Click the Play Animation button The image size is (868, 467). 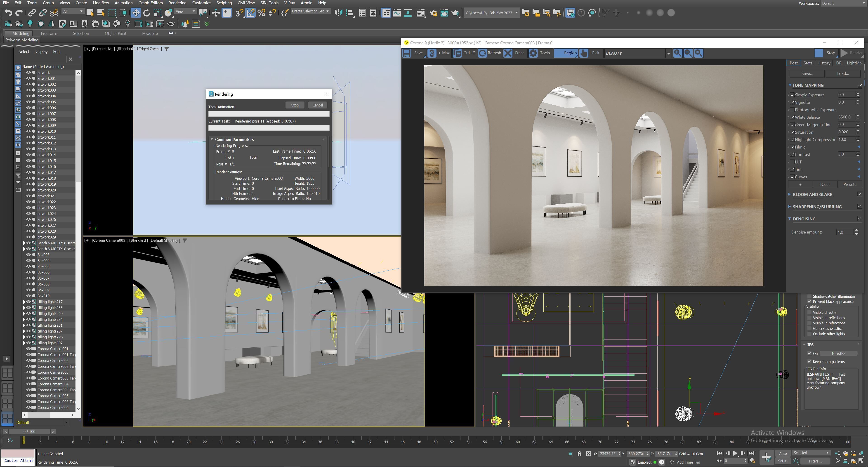[x=735, y=453]
